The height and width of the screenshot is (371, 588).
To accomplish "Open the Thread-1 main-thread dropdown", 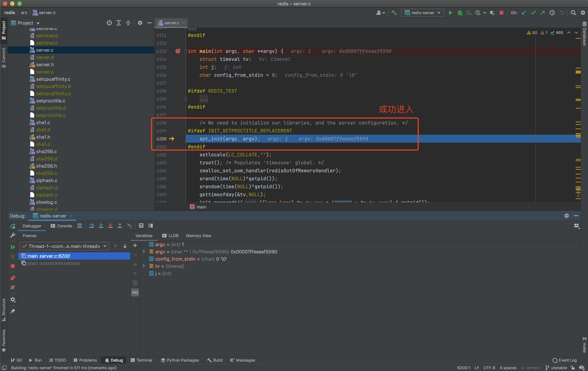I will (x=64, y=246).
